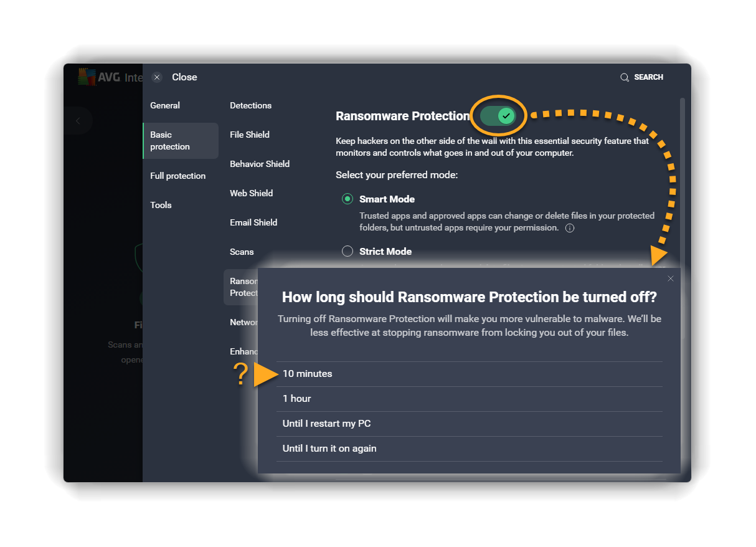Open the Detections section
This screenshot has height=547, width=756.
(x=250, y=105)
